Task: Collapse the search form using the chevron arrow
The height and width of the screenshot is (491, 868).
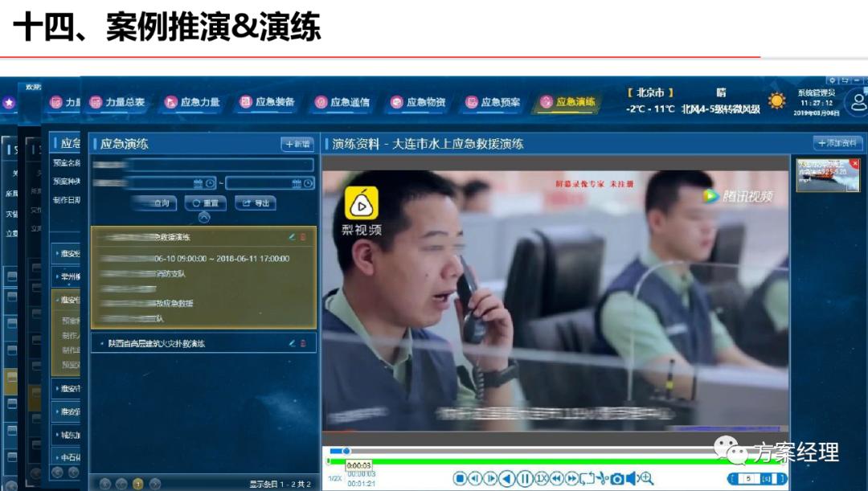Action: (x=204, y=215)
